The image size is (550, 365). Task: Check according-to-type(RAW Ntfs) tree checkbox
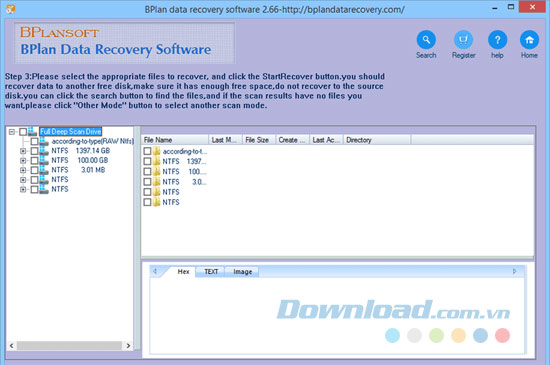pyautogui.click(x=34, y=141)
